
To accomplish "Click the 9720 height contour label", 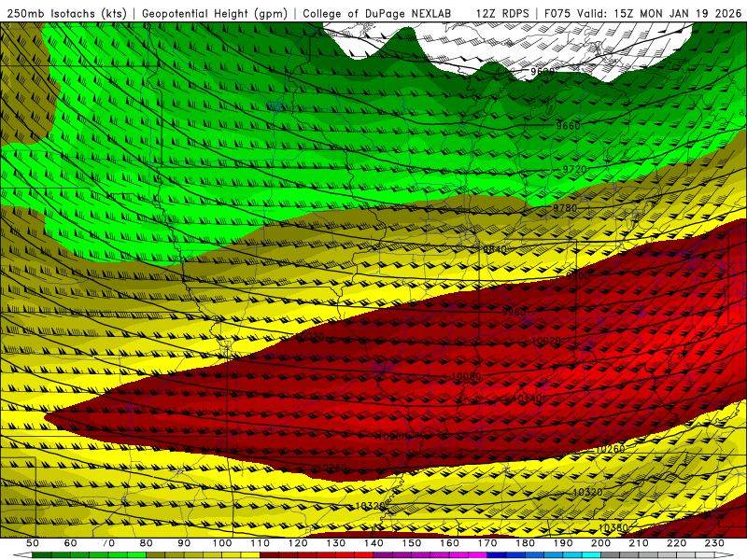I will click(x=574, y=169).
